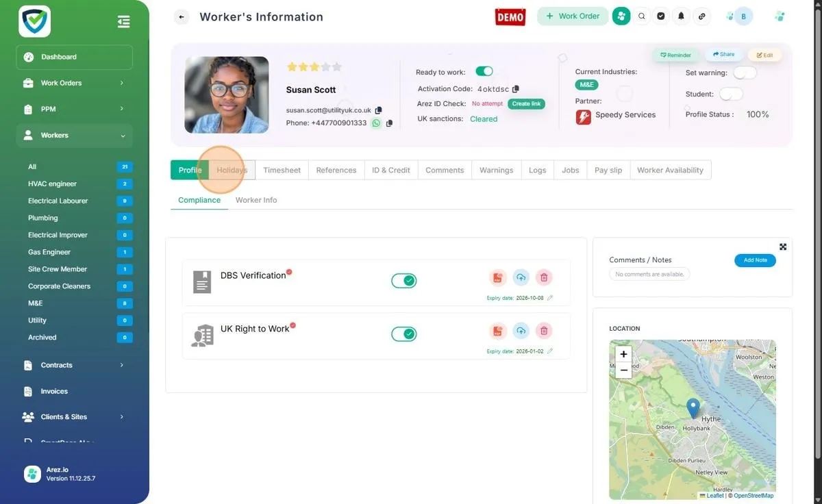Disable the DBS Verification toggle
822x504 pixels.
pos(403,281)
